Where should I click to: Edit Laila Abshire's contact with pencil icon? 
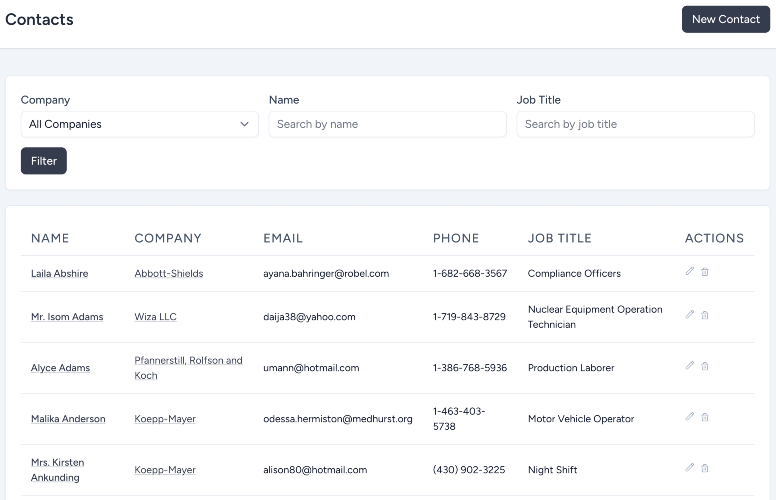pyautogui.click(x=689, y=271)
